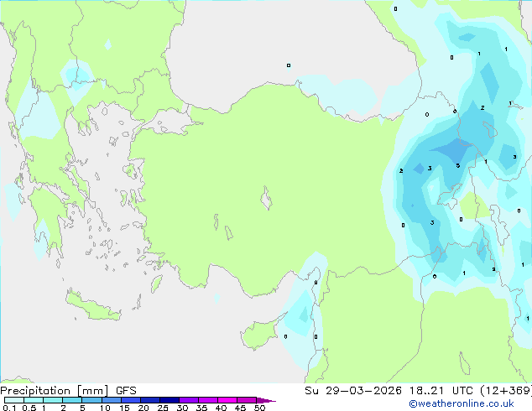Screen dimensions: 532x411
Task: Click the 20–25 mm dark blue box
Action: (x=150, y=400)
